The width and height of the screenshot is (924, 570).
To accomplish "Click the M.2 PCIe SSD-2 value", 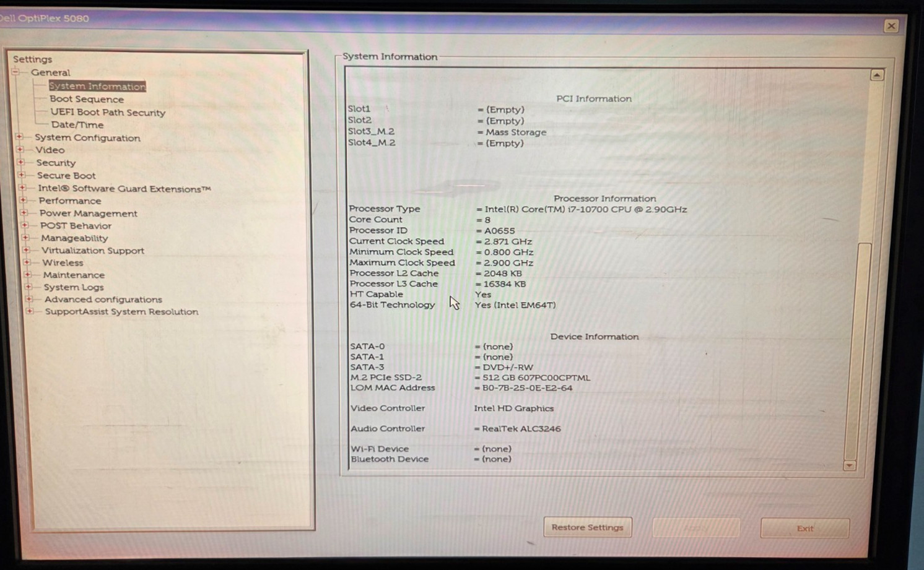I will tap(536, 378).
